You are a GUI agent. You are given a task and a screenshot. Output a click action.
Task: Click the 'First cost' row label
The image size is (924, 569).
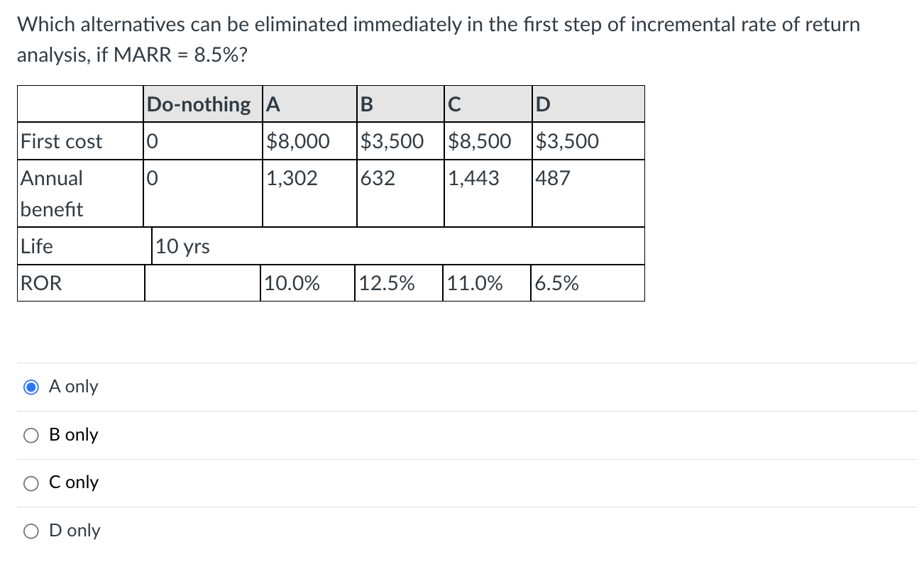[61, 141]
